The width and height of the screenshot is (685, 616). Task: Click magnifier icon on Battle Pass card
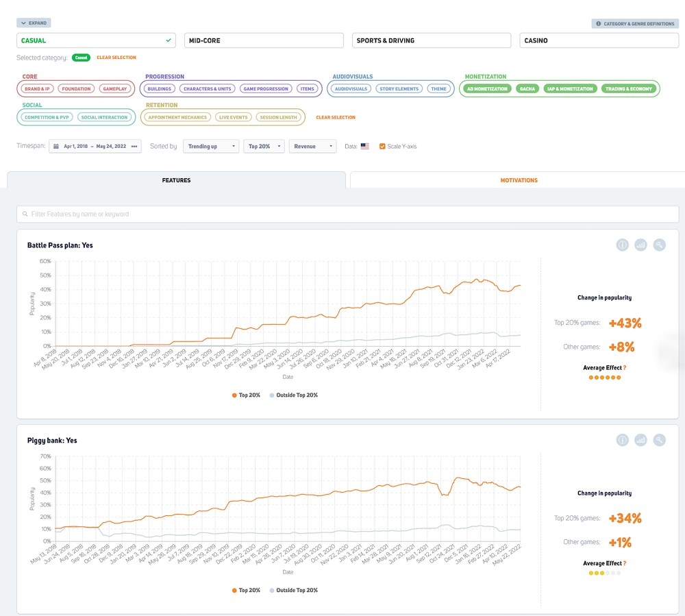(659, 245)
